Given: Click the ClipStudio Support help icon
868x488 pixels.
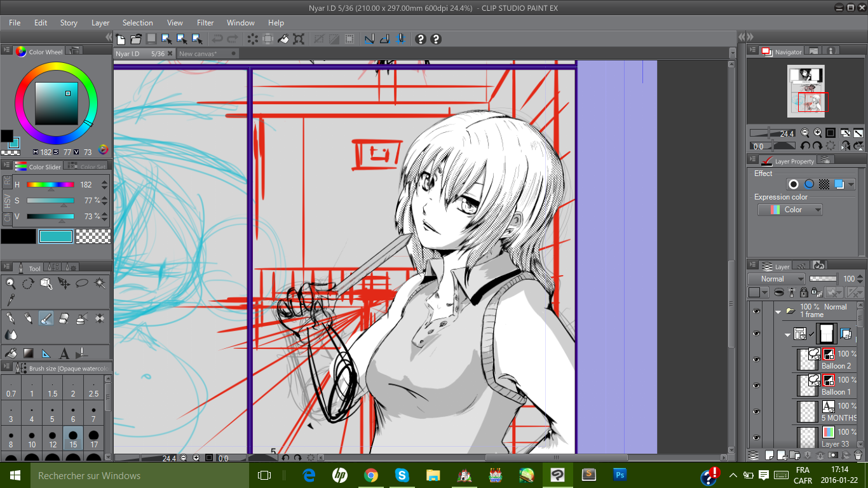Looking at the screenshot, I should tap(420, 39).
